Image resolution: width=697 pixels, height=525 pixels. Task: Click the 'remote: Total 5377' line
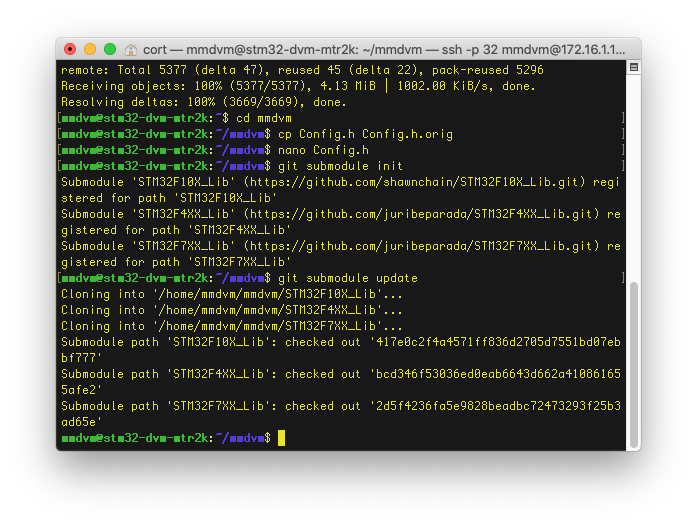pos(302,70)
